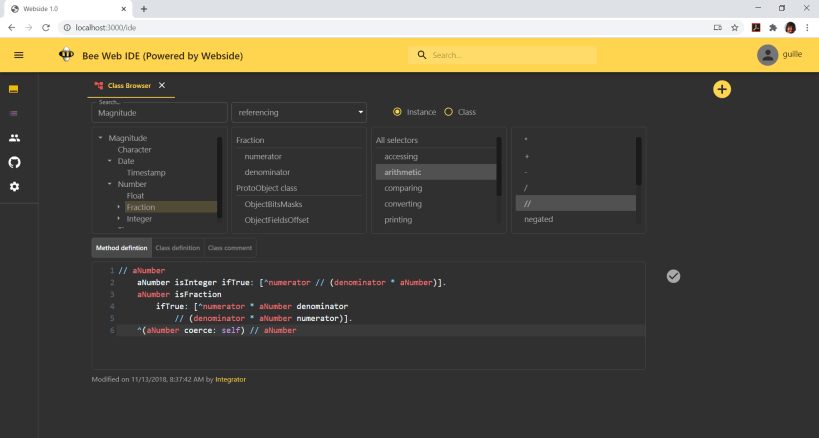This screenshot has height=438, width=819.
Task: Select the negated selector
Action: click(x=538, y=219)
